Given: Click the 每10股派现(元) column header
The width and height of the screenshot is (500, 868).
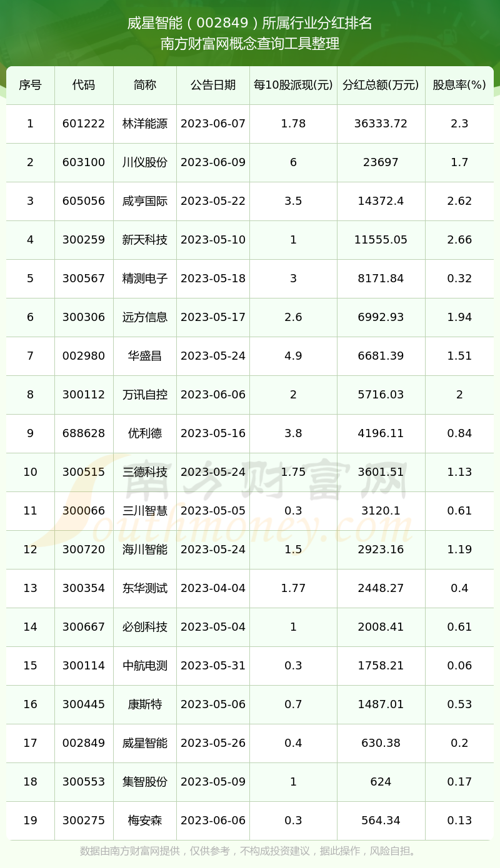Looking at the screenshot, I should [293, 85].
